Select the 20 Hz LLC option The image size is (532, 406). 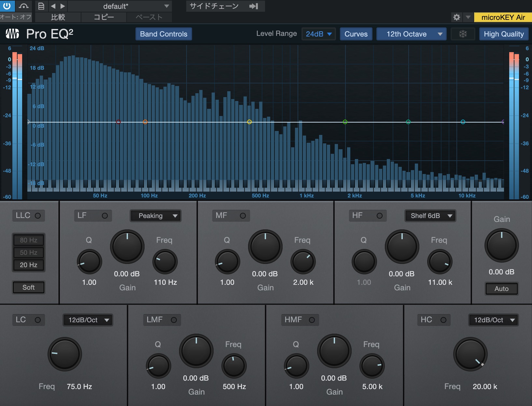point(29,265)
